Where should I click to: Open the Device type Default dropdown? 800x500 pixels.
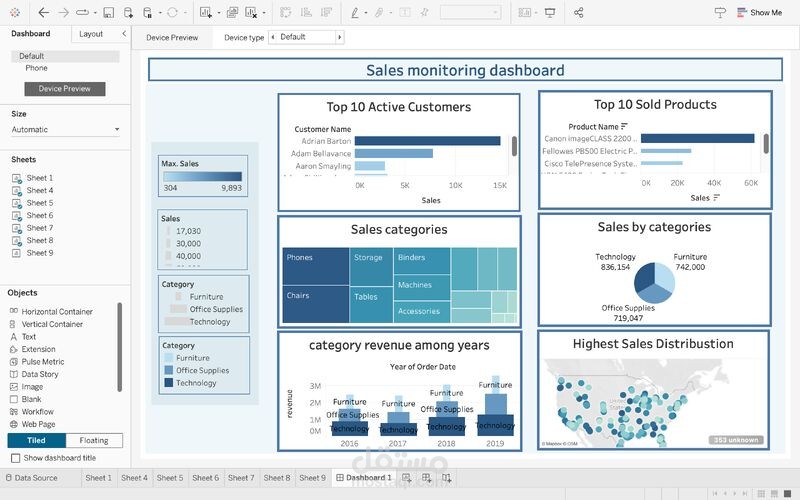(x=306, y=37)
